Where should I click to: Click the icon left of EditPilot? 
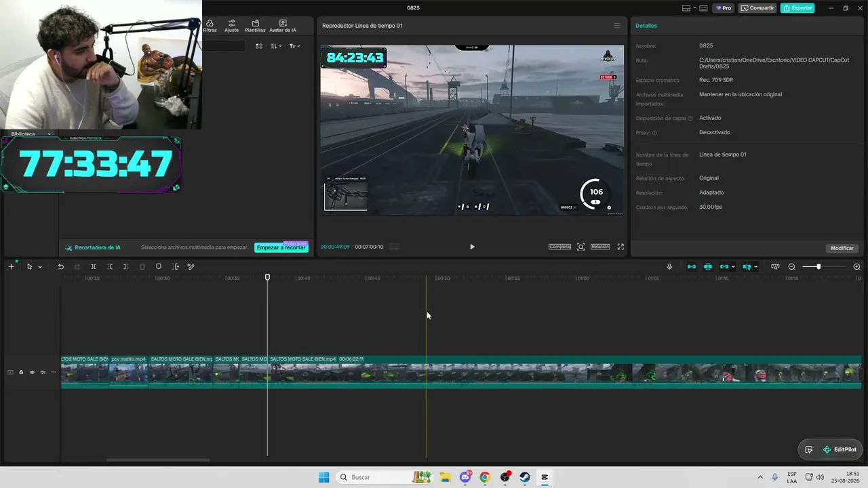tap(809, 449)
